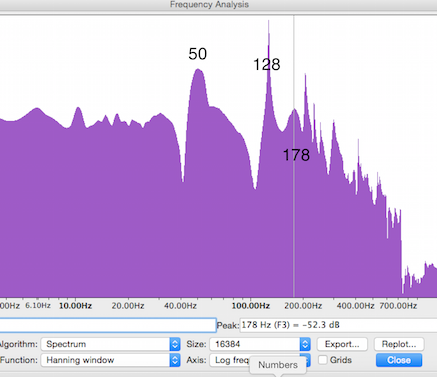This screenshot has height=377, width=437.
Task: Click the Frequency Analysis title bar
Action: (209, 5)
